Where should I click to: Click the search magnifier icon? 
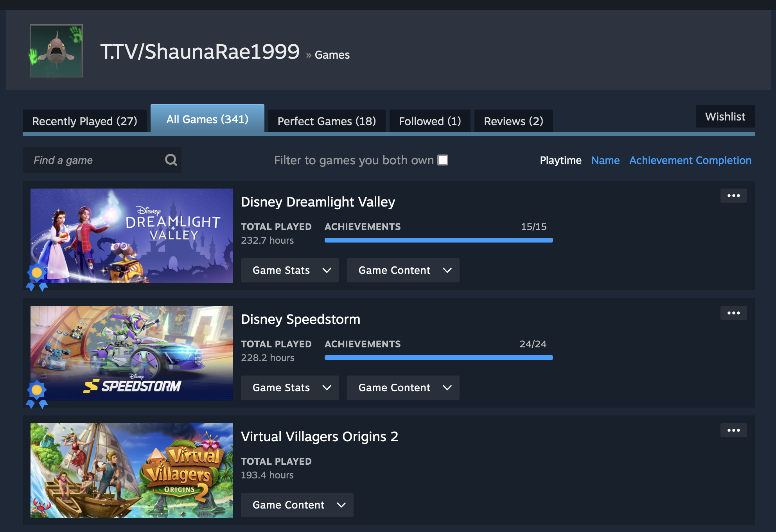[171, 160]
